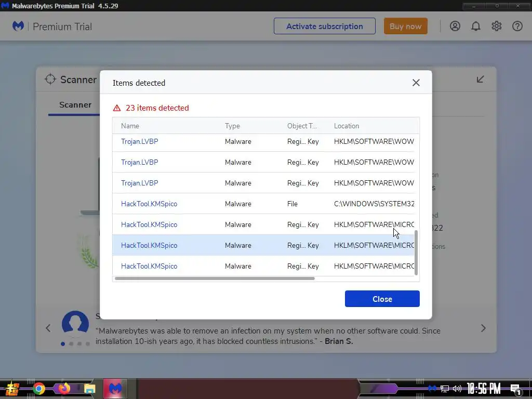
Task: Switch to the Scanner tab
Action: click(x=75, y=105)
